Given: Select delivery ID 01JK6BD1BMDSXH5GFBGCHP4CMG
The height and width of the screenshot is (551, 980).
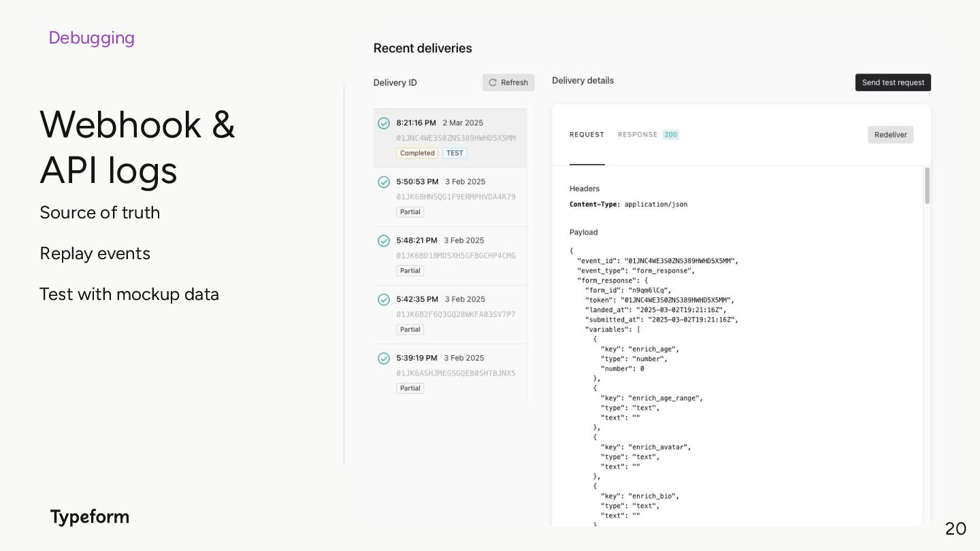Looking at the screenshot, I should tap(456, 256).
